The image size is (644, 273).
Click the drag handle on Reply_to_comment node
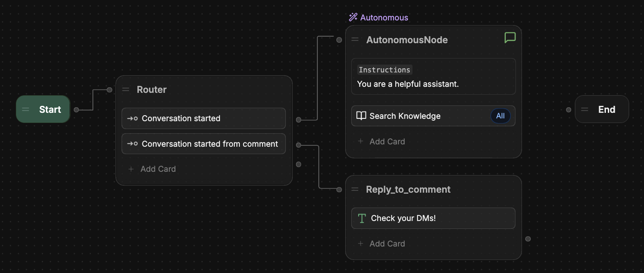coord(355,189)
